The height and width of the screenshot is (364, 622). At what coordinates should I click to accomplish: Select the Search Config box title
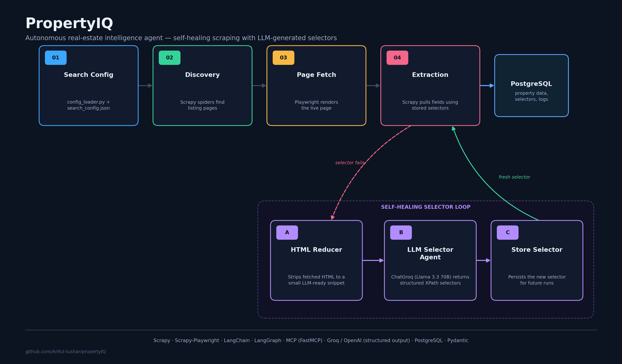pyautogui.click(x=89, y=75)
